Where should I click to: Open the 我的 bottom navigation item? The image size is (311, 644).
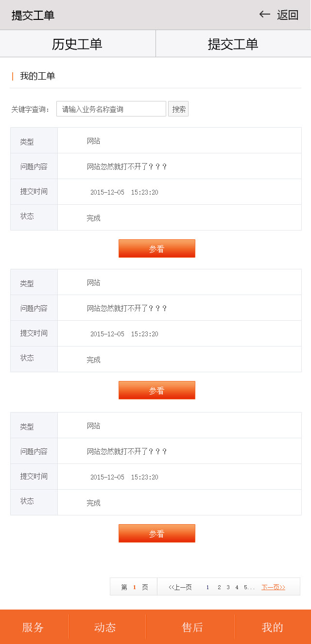pos(272,627)
